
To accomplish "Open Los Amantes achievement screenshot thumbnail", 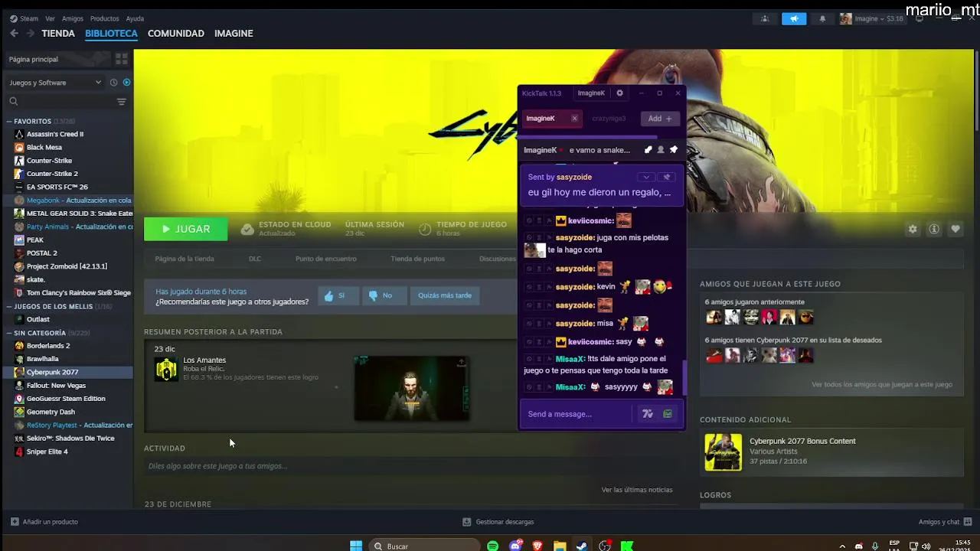I will (x=412, y=388).
